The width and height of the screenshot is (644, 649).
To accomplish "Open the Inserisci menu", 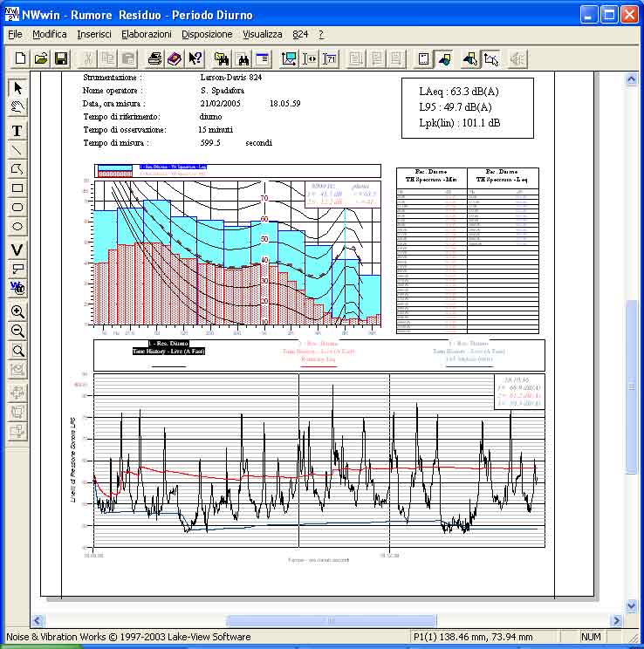I will [94, 34].
